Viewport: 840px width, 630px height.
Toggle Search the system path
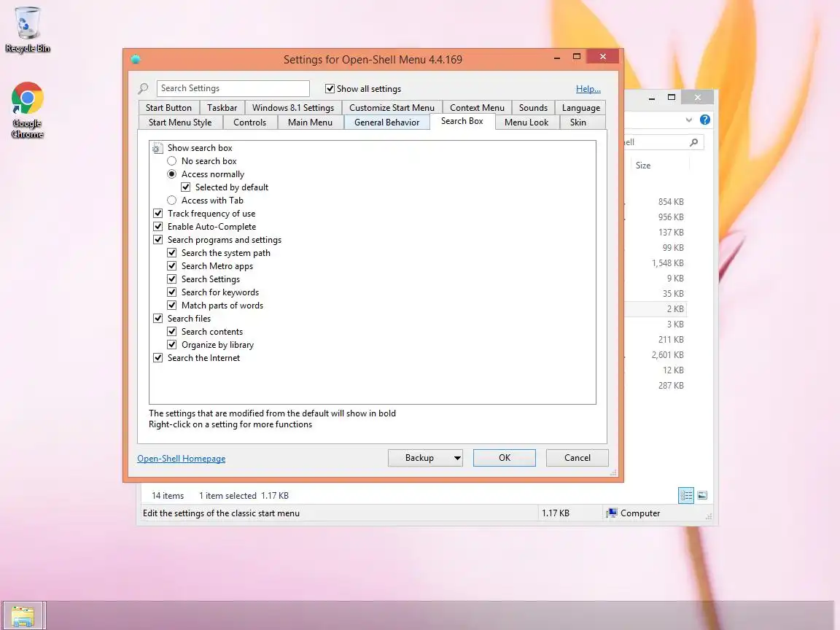[x=171, y=253]
